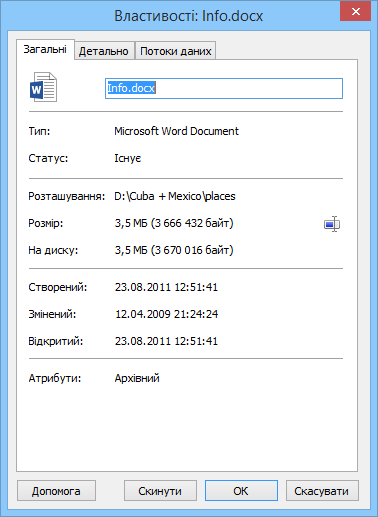378x517 pixels.
Task: Close the properties dialog with the X
Action: 356,11
